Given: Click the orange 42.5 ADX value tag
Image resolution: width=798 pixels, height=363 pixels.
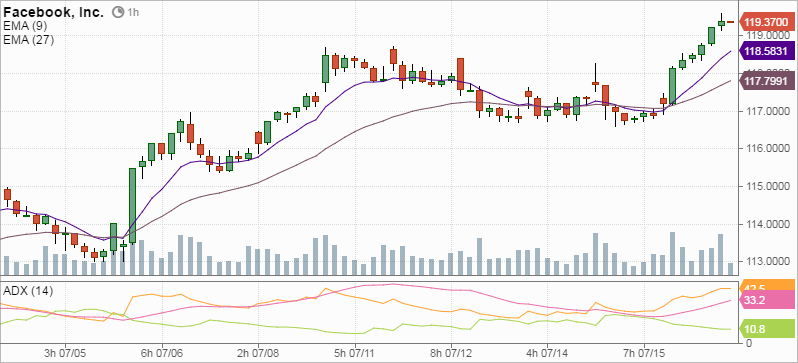Looking at the screenshot, I should coord(766,286).
